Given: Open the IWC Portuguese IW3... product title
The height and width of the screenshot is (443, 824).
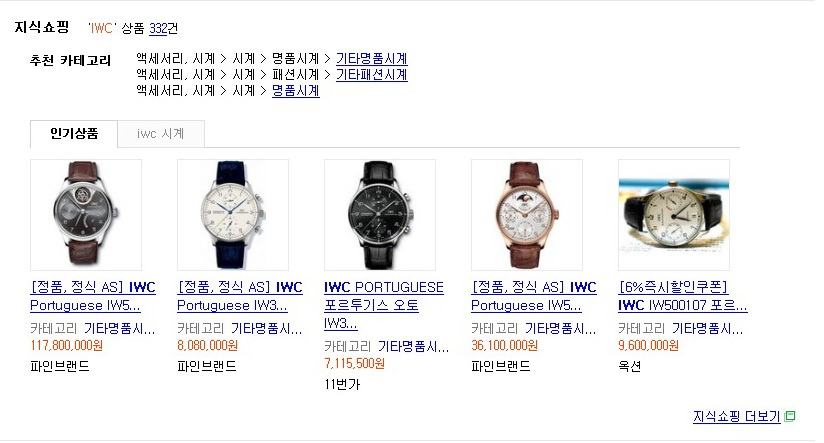Looking at the screenshot, I should (x=240, y=296).
